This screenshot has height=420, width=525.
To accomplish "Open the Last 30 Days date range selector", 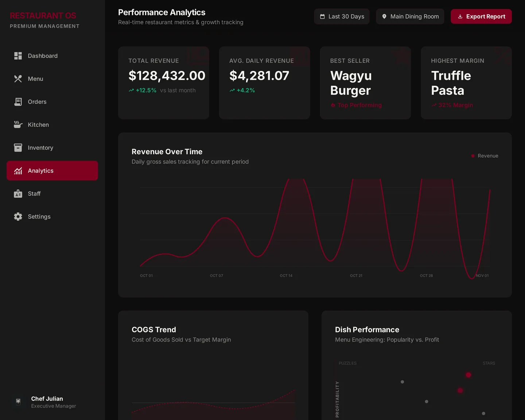I will coord(342,16).
